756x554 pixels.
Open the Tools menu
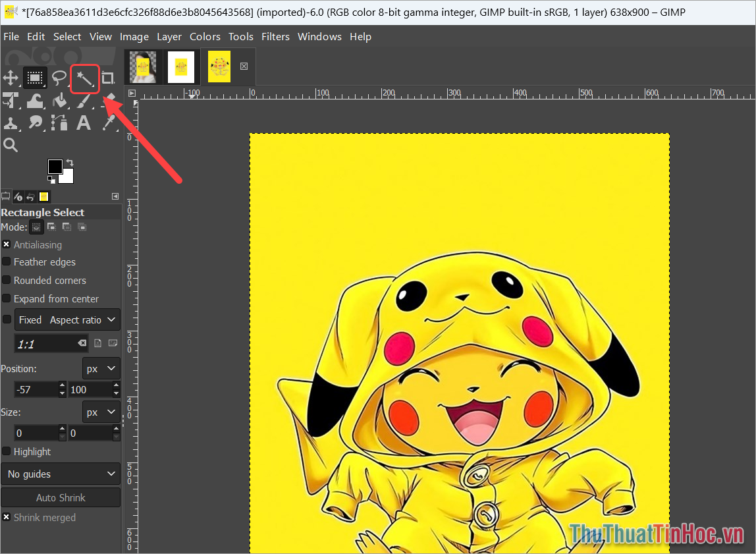[240, 37]
